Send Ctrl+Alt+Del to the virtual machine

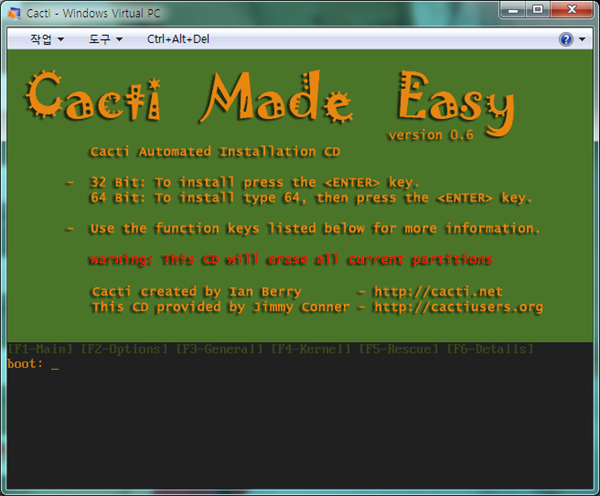pyautogui.click(x=178, y=39)
